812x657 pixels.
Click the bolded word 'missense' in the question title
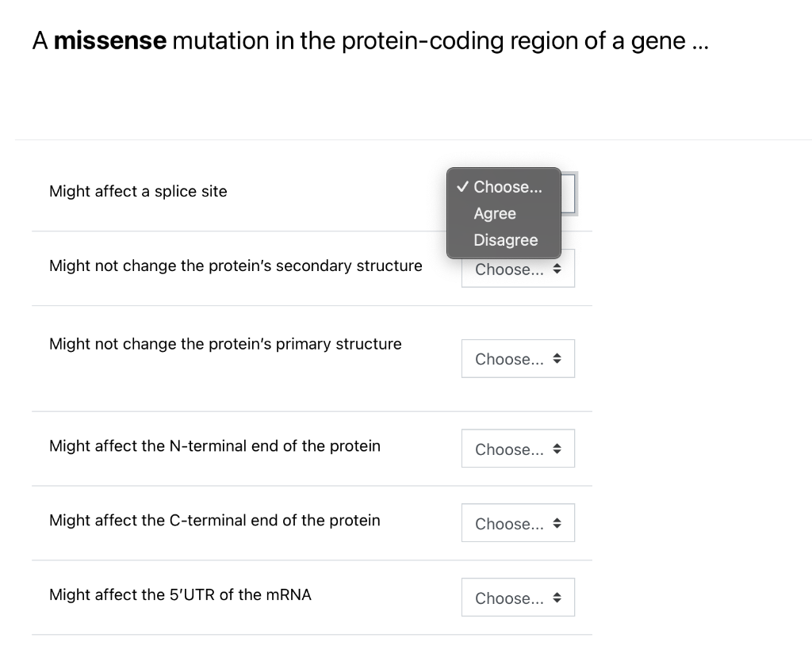(109, 40)
